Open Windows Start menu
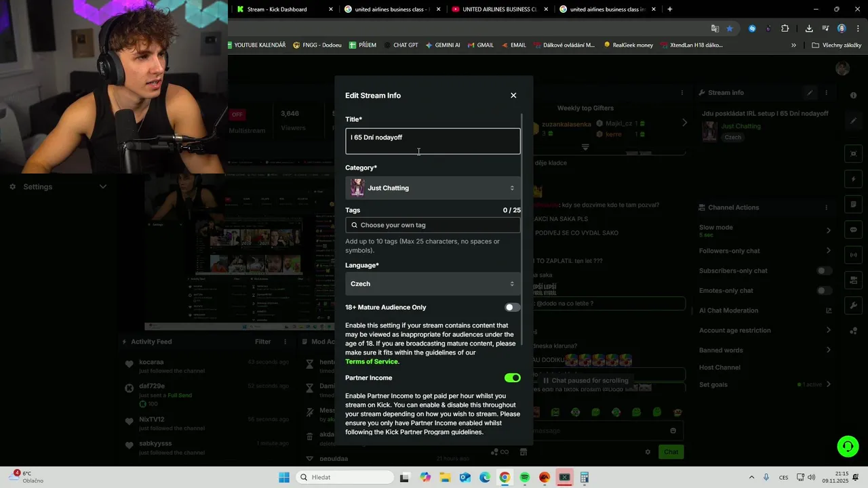Image resolution: width=868 pixels, height=488 pixels. [x=284, y=477]
